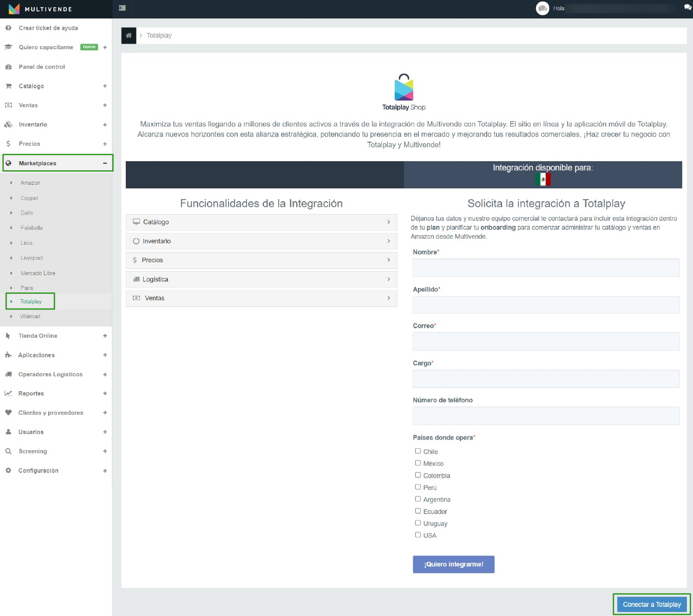Expand the Catálogo sidebar plus sign

click(x=105, y=86)
